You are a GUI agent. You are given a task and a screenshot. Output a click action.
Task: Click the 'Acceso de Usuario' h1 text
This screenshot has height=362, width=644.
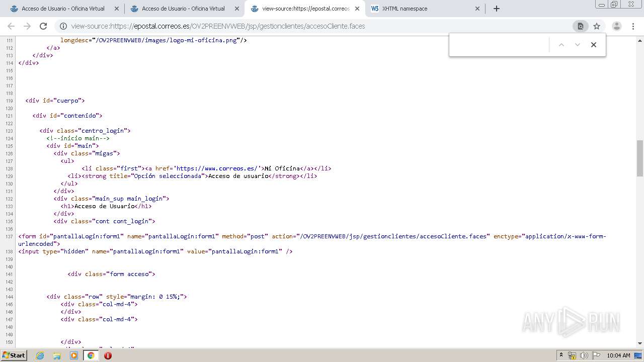click(x=105, y=206)
